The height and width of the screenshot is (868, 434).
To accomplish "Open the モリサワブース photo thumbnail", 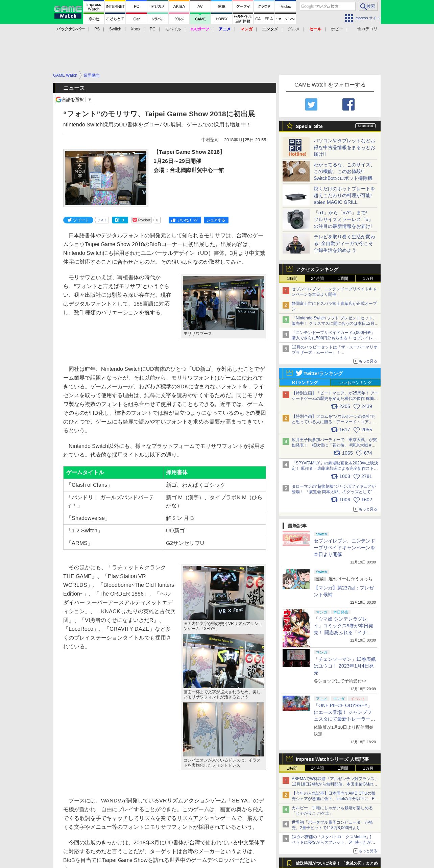I will pyautogui.click(x=223, y=303).
